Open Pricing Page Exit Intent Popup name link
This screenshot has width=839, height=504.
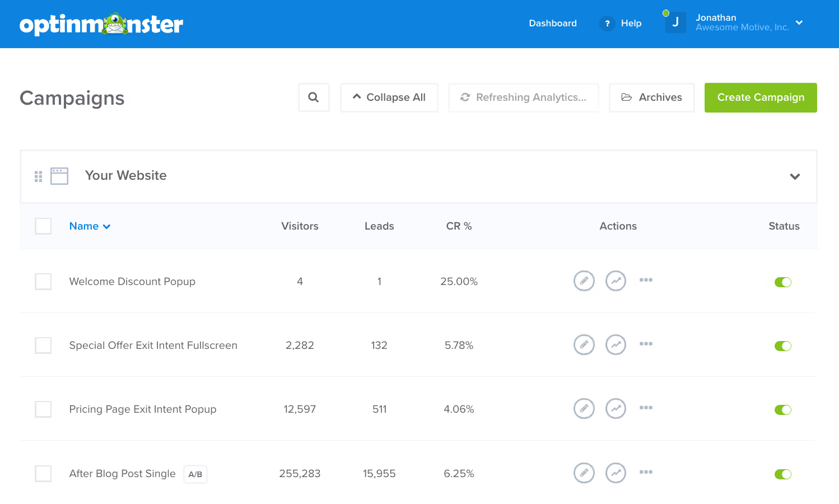coord(143,409)
